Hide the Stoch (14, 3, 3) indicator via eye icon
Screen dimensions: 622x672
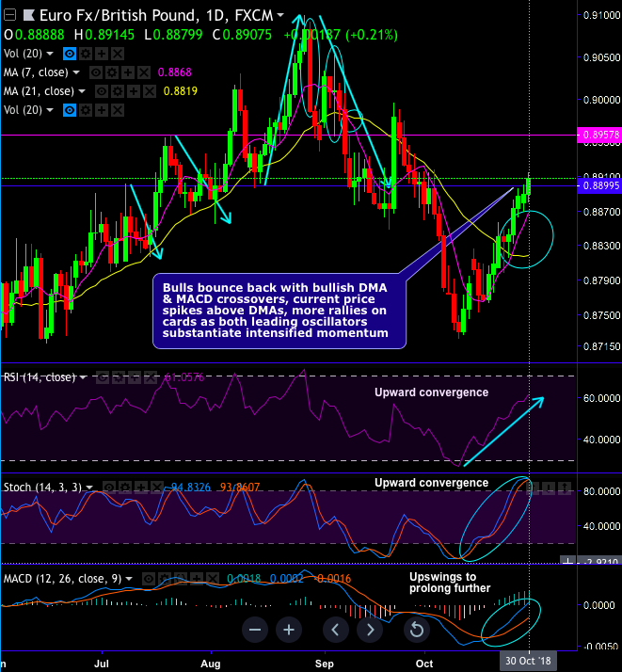[x=109, y=488]
